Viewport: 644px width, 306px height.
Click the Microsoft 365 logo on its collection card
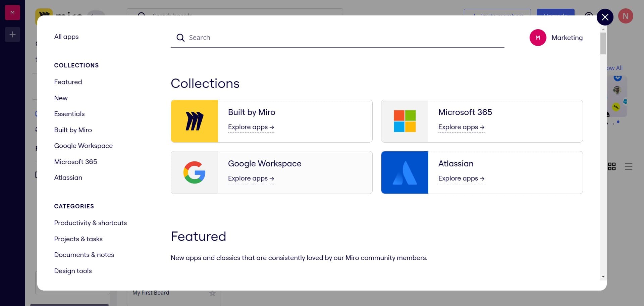tap(405, 121)
